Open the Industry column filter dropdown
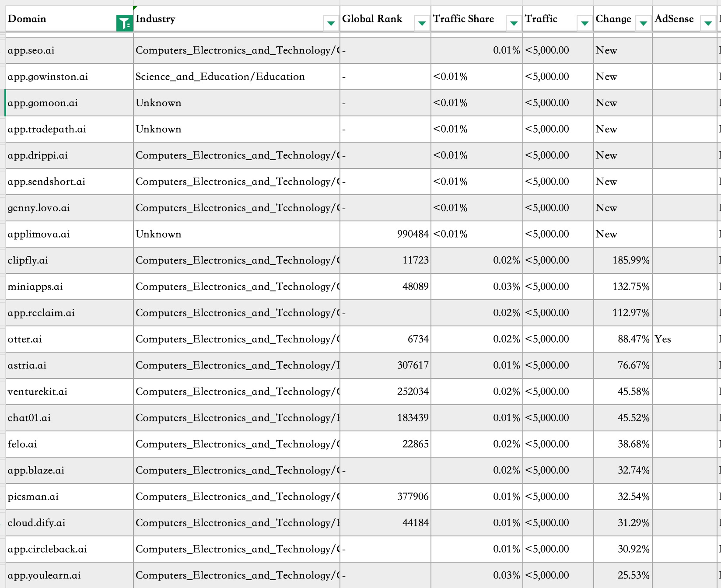The width and height of the screenshot is (721, 588). click(x=331, y=23)
